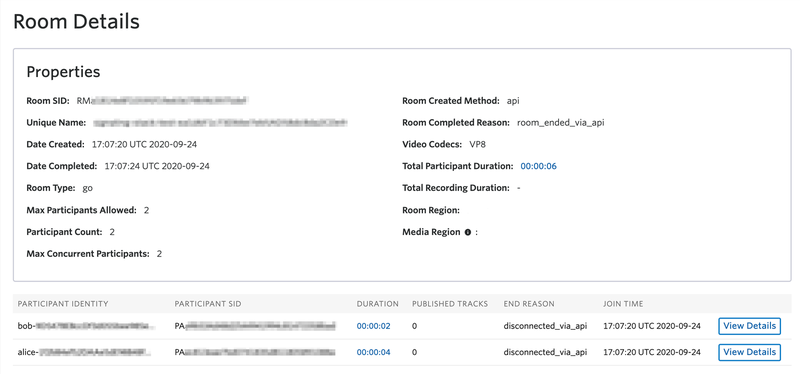
Task: Click the blurred Unique Name value
Action: coord(220,123)
